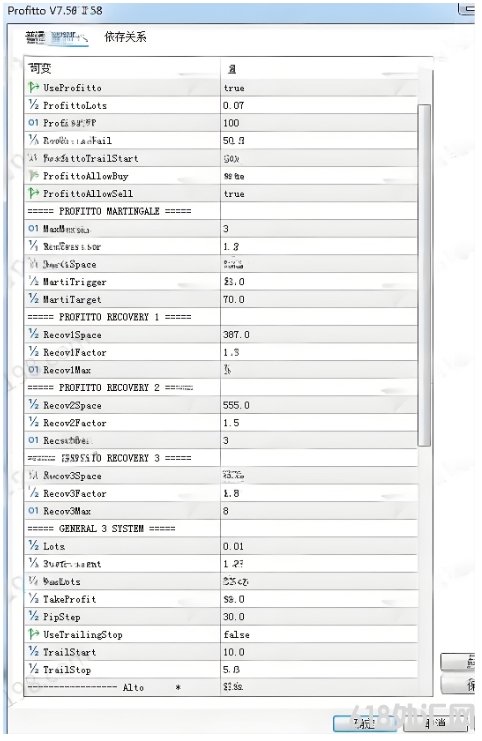Click the fraction icon beside Recov1Space
Screen dimensions: 482x741
[33, 335]
